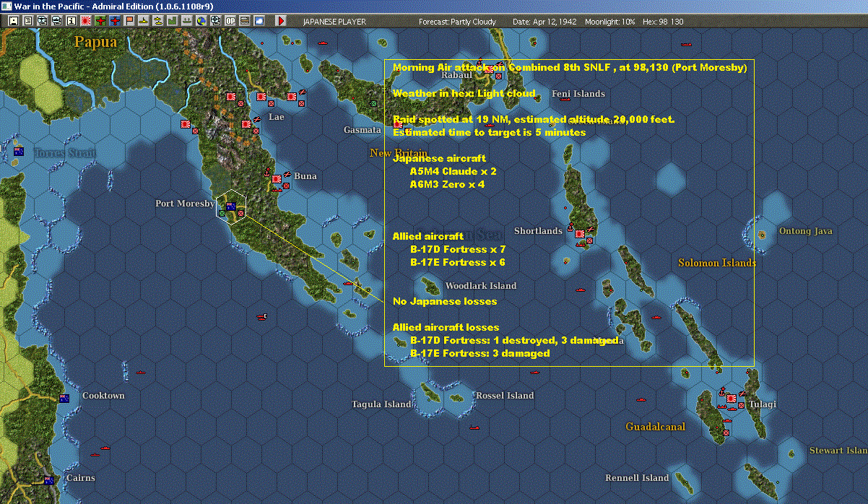Click the Forecast: Partly Cloudy status
This screenshot has height=504, width=868.
[458, 22]
